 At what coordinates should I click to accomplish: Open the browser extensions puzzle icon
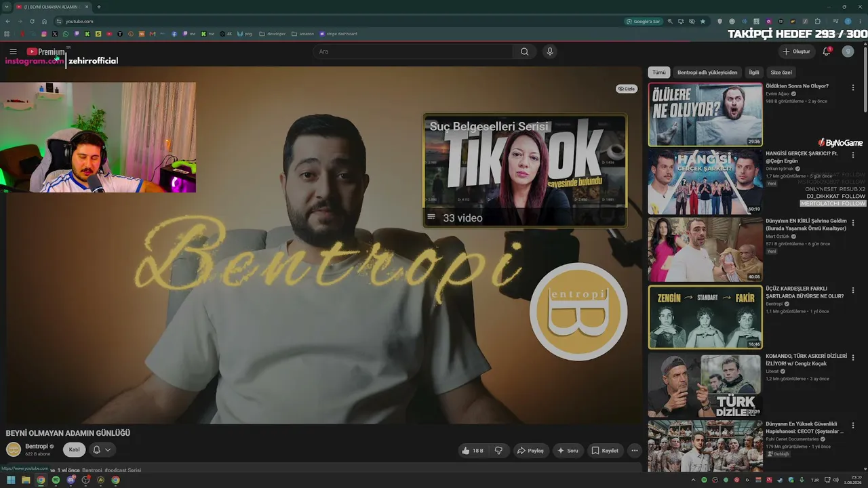pos(818,21)
